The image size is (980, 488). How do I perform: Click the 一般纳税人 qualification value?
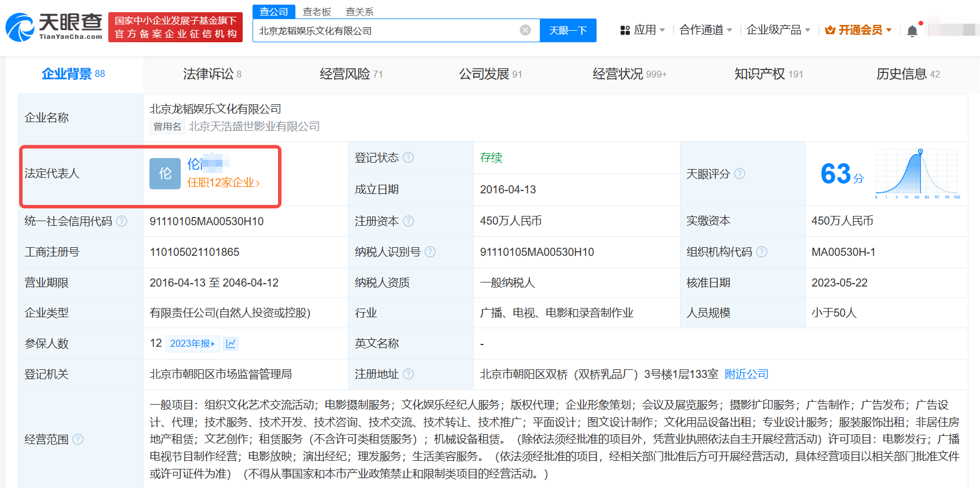(x=507, y=282)
